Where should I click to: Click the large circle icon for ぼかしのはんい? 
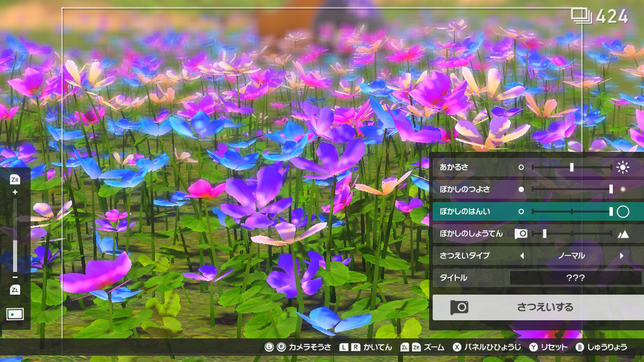point(623,212)
